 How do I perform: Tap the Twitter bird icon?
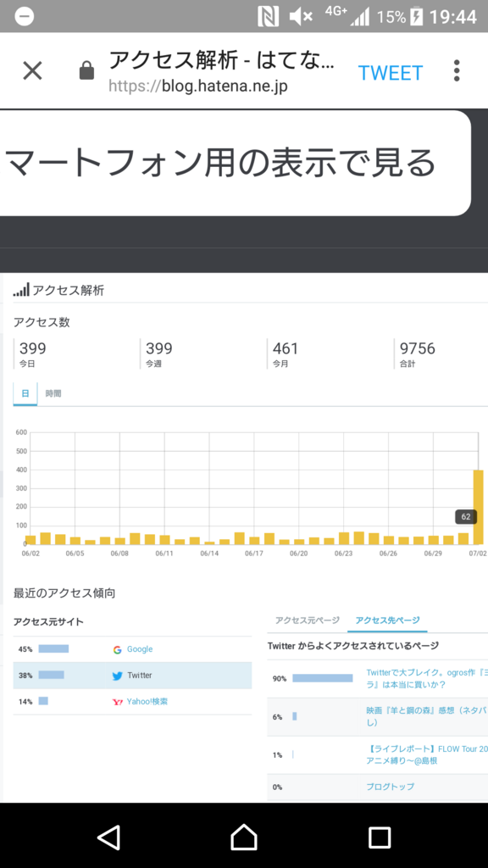(117, 676)
